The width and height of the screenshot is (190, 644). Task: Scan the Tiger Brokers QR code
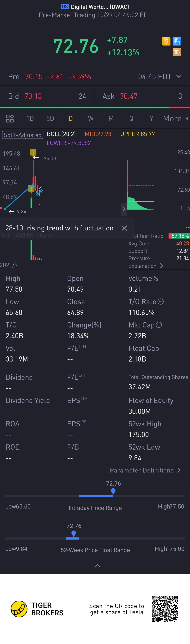[165, 609]
